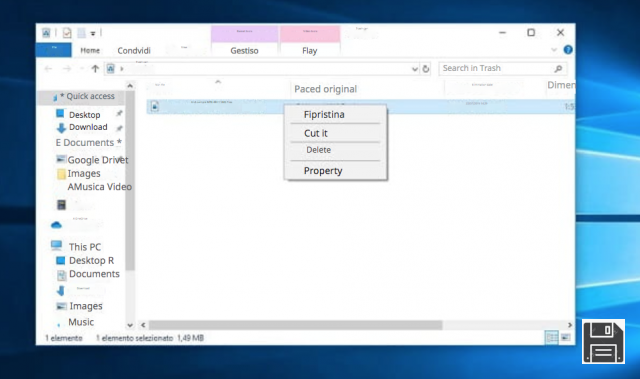640x379 pixels.
Task: Click the Recycle Bin icon in title bar
Action: [46, 33]
